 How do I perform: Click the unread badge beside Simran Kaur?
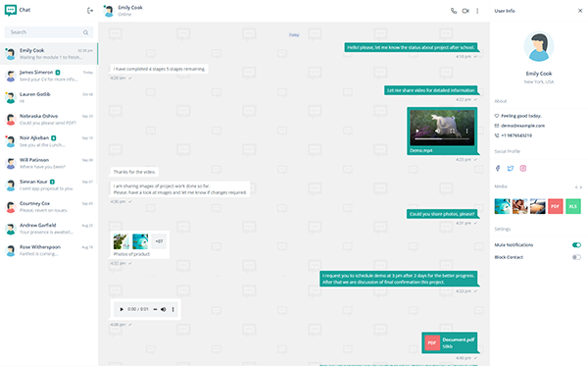[52, 182]
